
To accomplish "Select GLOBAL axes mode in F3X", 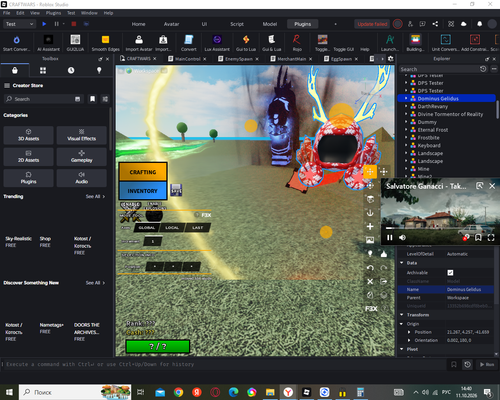I will [147, 228].
